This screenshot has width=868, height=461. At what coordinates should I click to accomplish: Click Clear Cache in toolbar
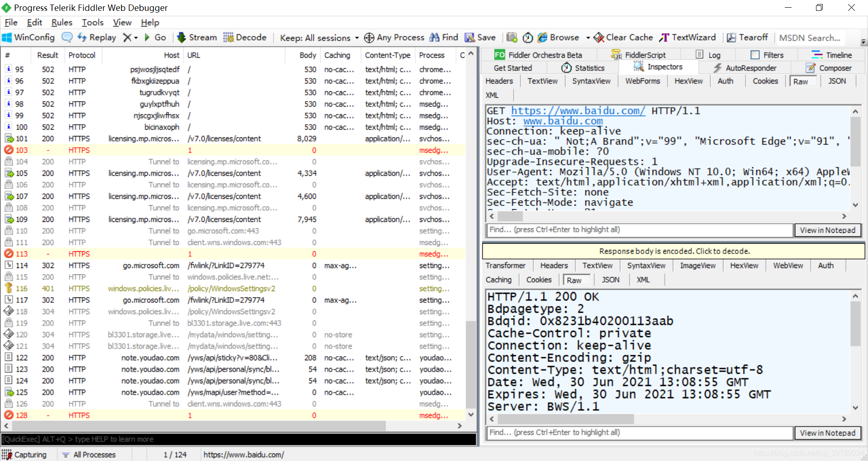click(623, 38)
